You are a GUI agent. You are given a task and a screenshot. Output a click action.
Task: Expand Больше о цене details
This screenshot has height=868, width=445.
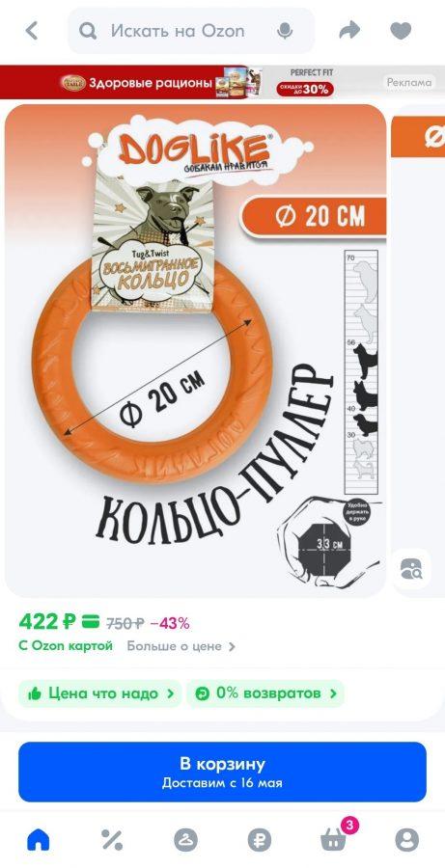pos(181,646)
